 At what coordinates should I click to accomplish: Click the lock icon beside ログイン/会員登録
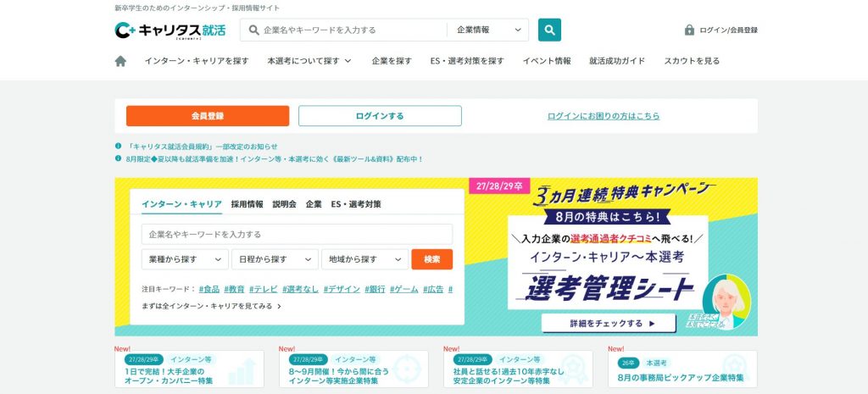[x=689, y=31]
